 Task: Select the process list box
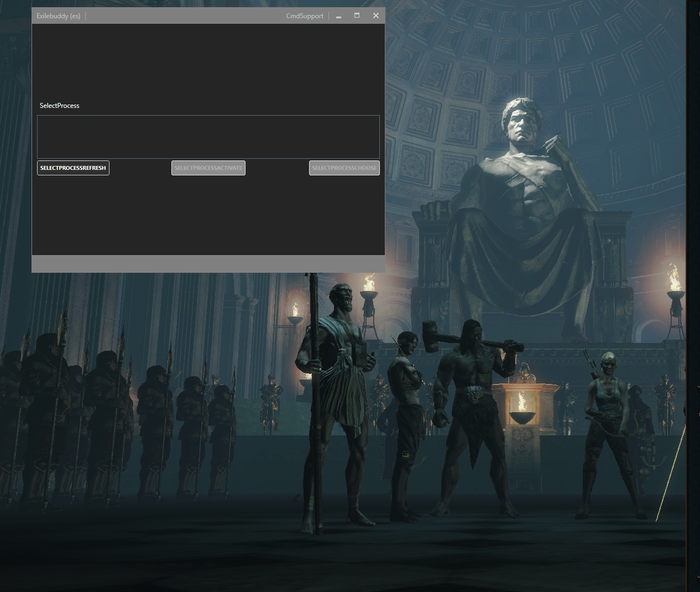click(x=208, y=137)
